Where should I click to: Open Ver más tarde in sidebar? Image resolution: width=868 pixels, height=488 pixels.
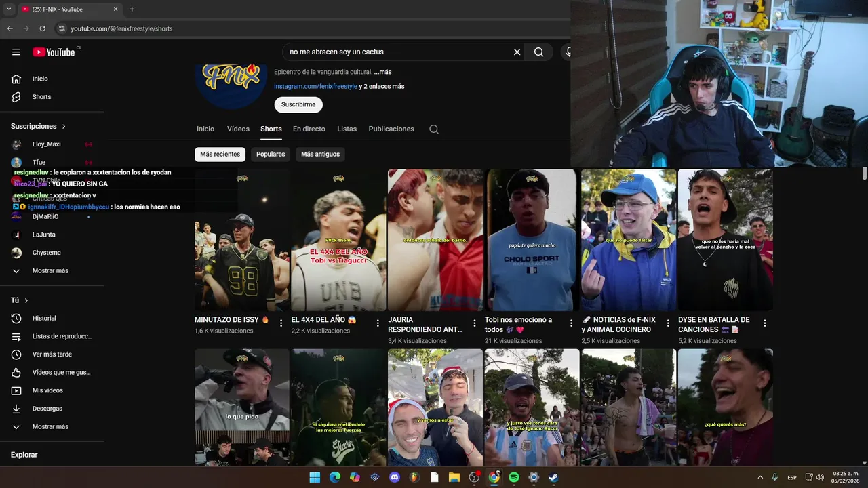click(52, 354)
